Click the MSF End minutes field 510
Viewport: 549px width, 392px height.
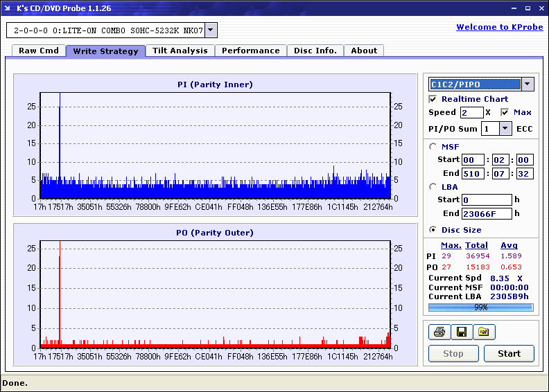(x=473, y=173)
